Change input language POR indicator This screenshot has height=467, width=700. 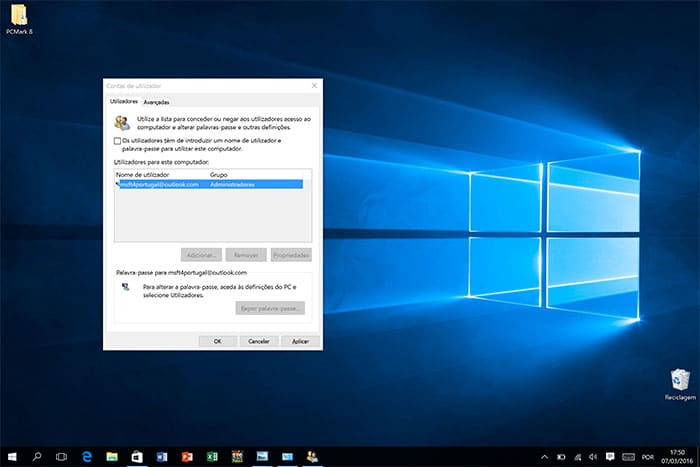coord(648,457)
